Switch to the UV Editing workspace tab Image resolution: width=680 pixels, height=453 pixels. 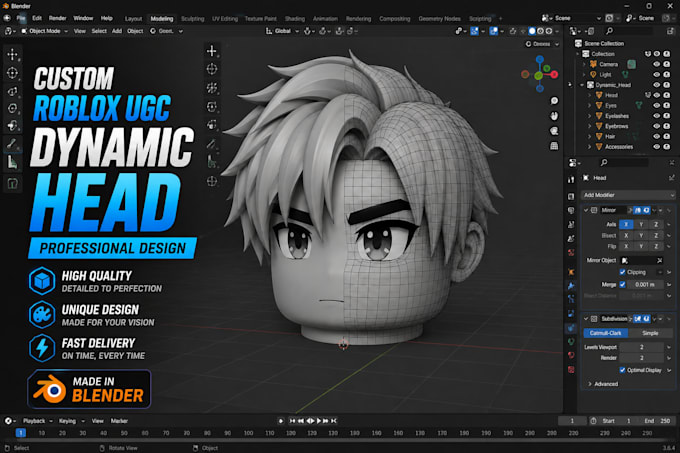click(225, 19)
